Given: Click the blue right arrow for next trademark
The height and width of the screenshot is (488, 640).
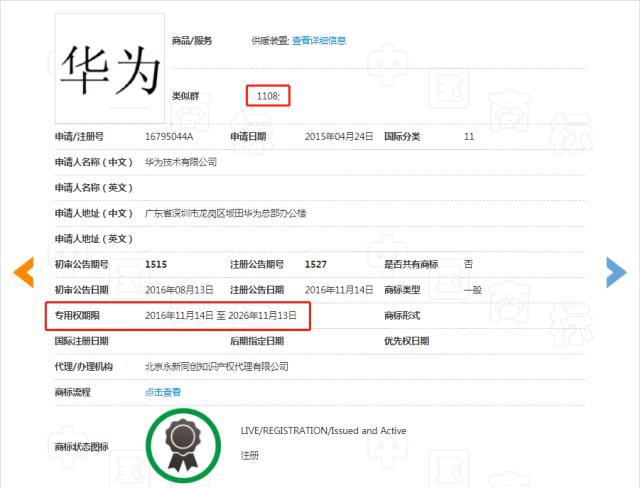Looking at the screenshot, I should coord(616,270).
